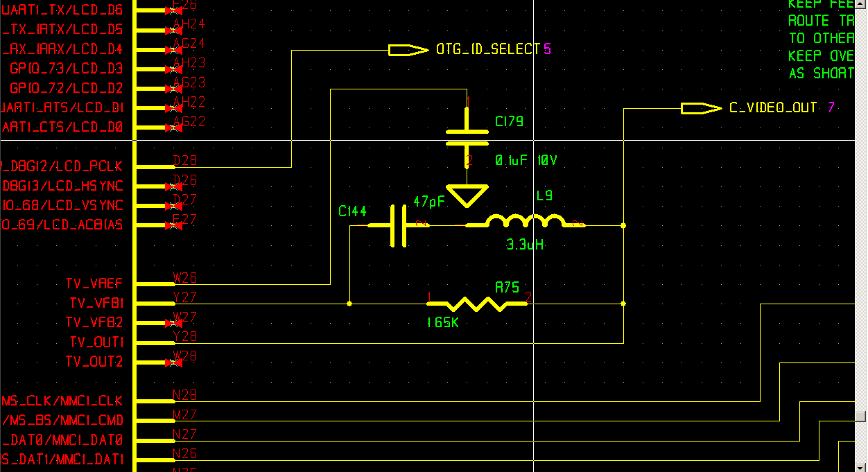Click pin number N28
The height and width of the screenshot is (472, 868).
[x=185, y=395]
